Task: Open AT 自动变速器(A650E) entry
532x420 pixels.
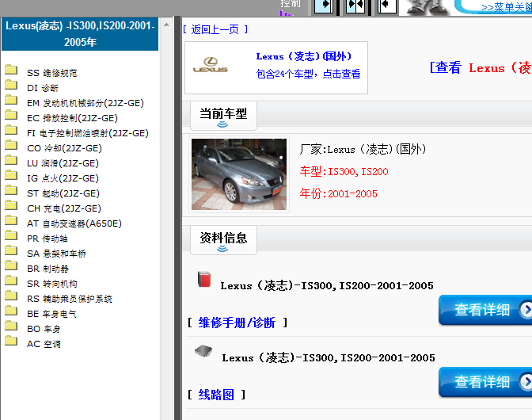Action: (74, 223)
